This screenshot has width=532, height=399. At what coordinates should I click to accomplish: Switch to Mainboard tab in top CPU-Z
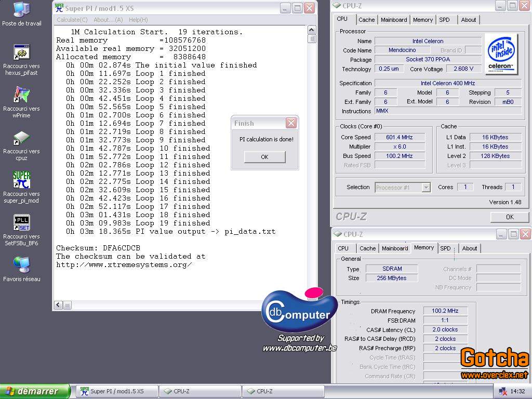pos(394,20)
